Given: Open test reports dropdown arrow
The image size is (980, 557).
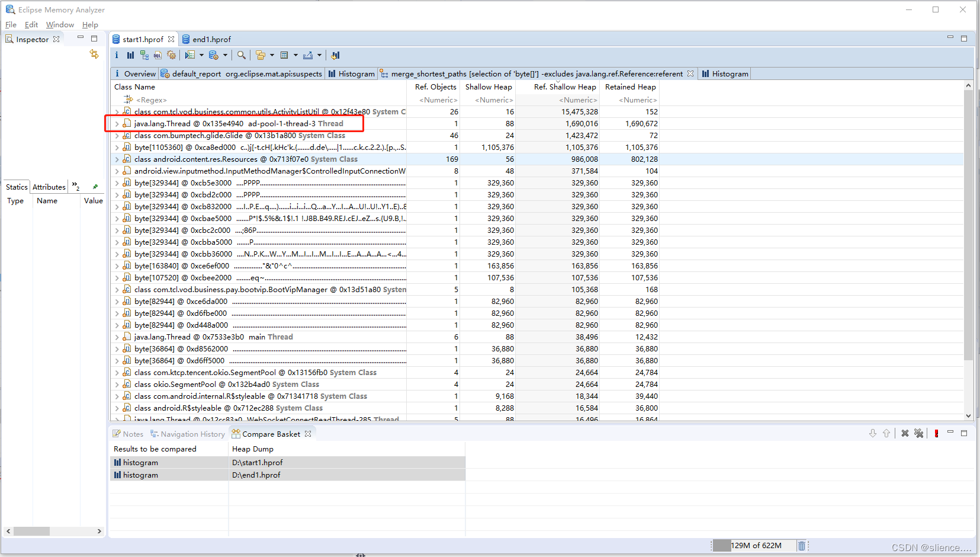Looking at the screenshot, I should coord(201,55).
